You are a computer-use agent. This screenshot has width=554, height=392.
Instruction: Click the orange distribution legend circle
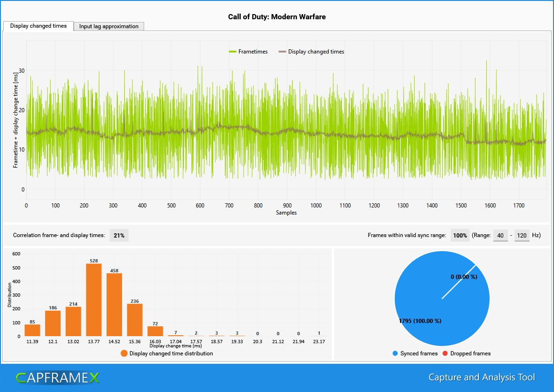(123, 353)
